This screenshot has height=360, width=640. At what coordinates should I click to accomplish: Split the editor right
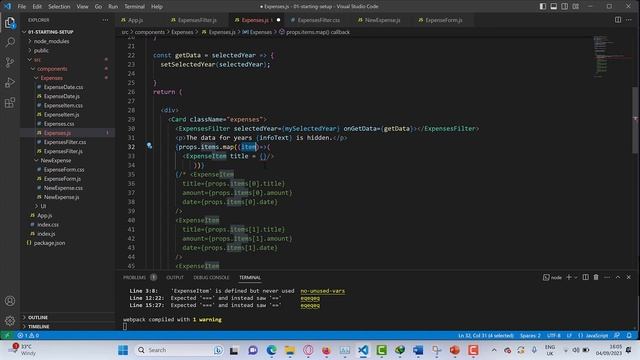click(x=618, y=20)
